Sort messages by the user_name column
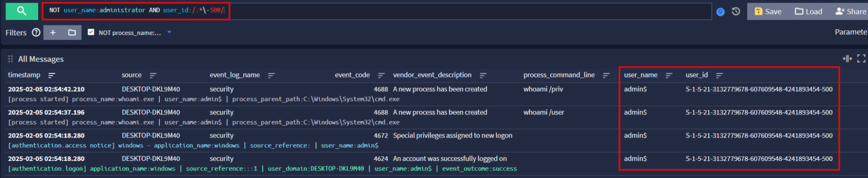The height and width of the screenshot is (178, 868). coord(669,75)
